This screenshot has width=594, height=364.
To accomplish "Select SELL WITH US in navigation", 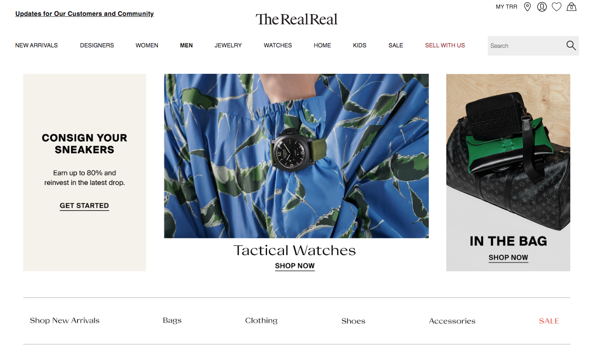I will coord(445,46).
